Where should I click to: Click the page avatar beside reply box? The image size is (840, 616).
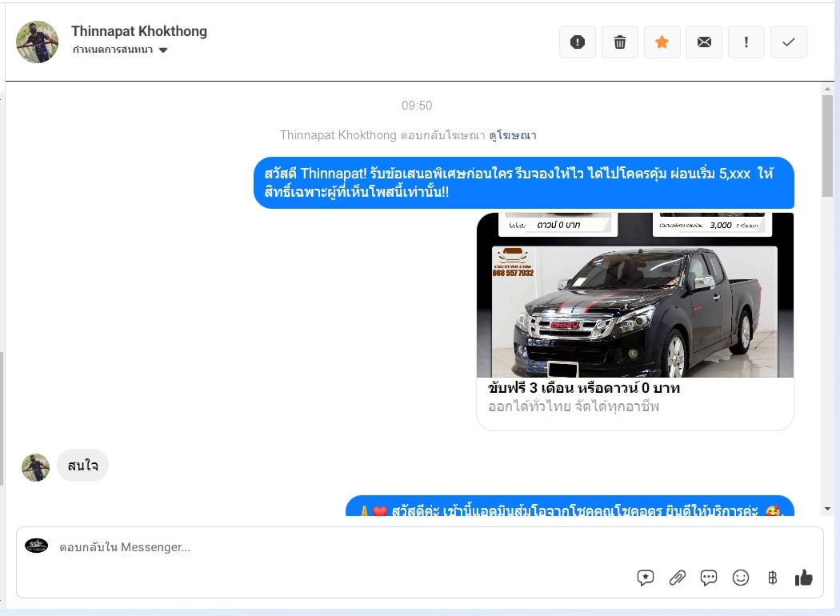[x=37, y=546]
